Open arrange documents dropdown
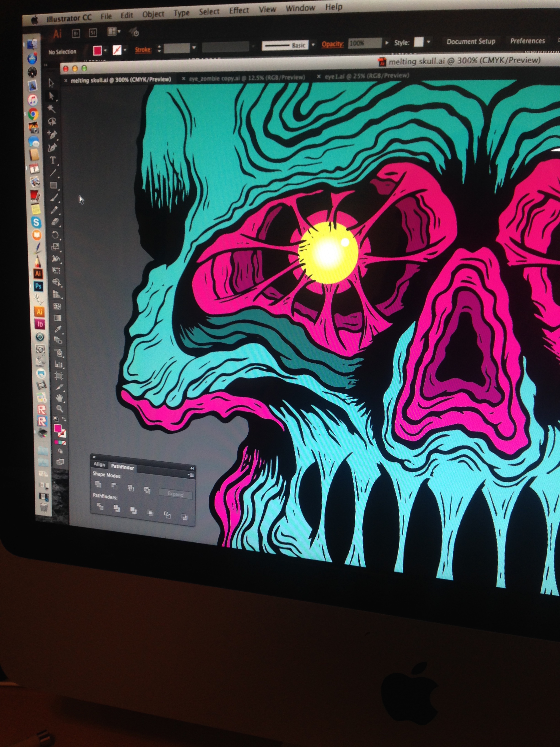Image resolution: width=560 pixels, height=747 pixels. tap(114, 32)
